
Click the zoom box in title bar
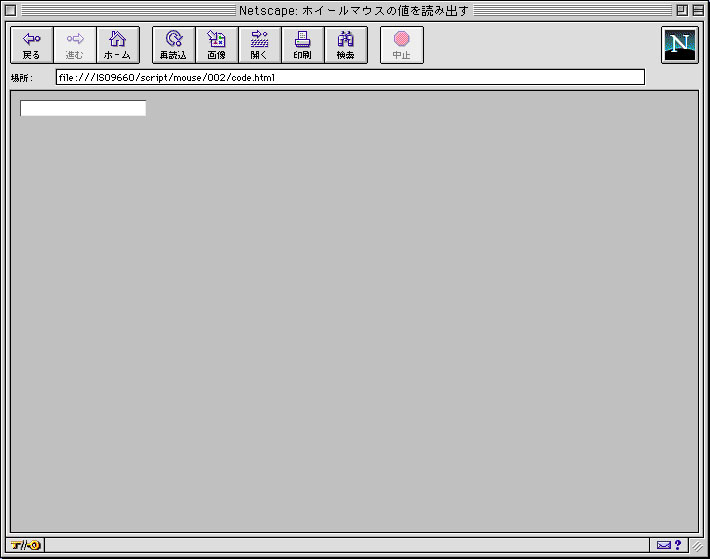pos(682,10)
